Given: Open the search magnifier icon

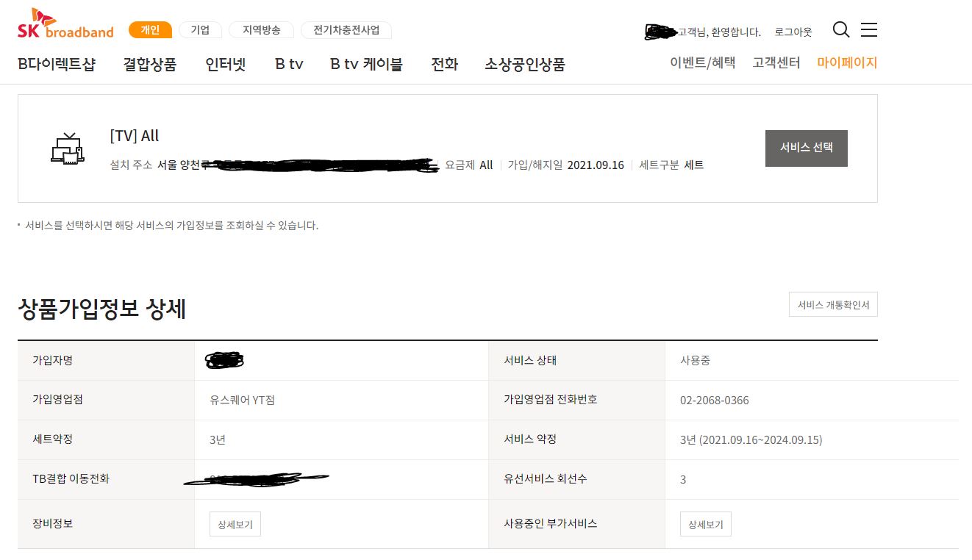Looking at the screenshot, I should point(840,29).
